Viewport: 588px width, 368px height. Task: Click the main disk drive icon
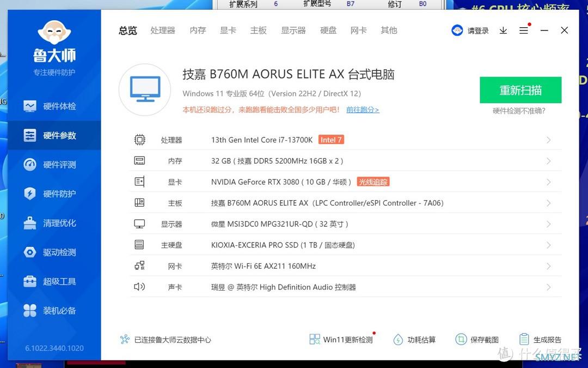pyautogui.click(x=139, y=245)
